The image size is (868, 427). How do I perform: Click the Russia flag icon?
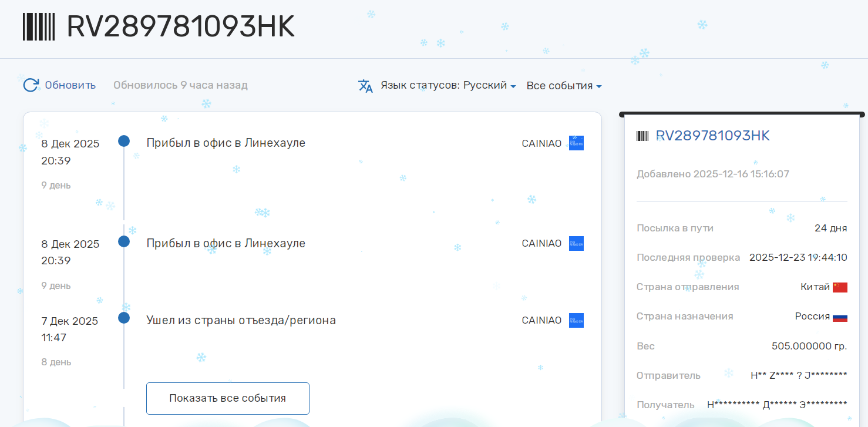840,317
